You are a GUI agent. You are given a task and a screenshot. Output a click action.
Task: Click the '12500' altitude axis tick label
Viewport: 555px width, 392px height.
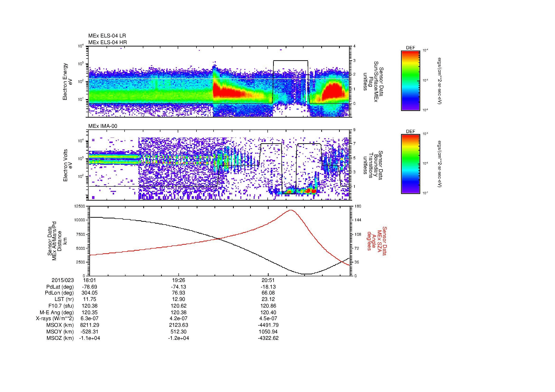pos(80,206)
